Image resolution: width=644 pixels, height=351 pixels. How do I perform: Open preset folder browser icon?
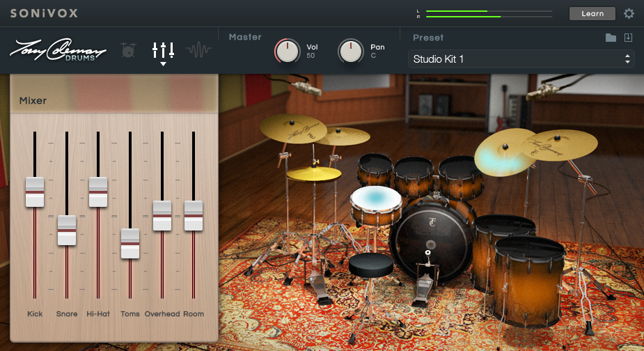click(611, 38)
